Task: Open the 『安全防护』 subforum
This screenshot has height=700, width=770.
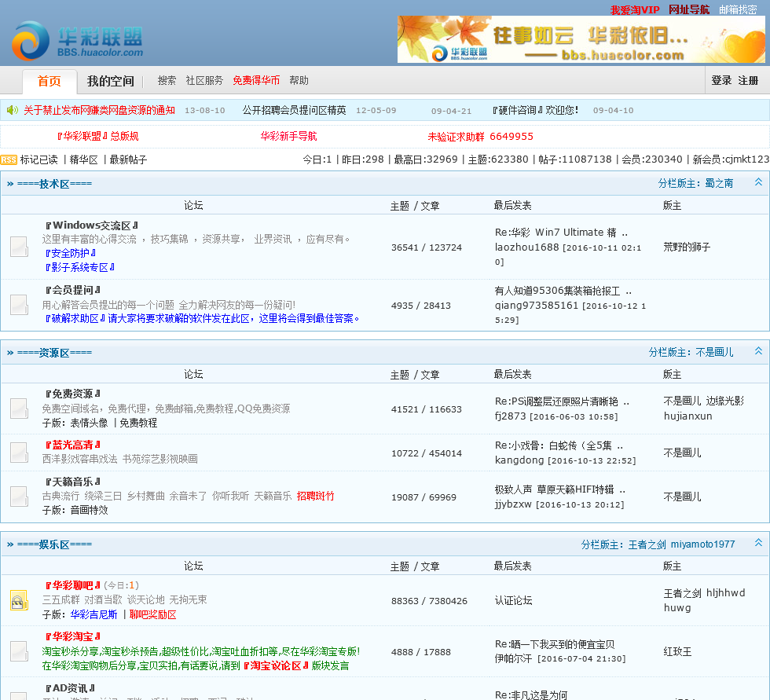Action: click(x=70, y=253)
